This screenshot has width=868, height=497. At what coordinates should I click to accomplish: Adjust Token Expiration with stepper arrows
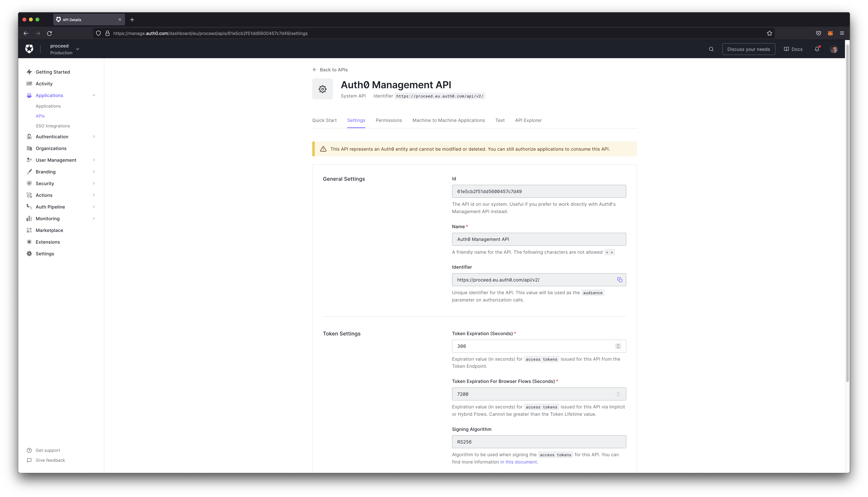point(618,346)
